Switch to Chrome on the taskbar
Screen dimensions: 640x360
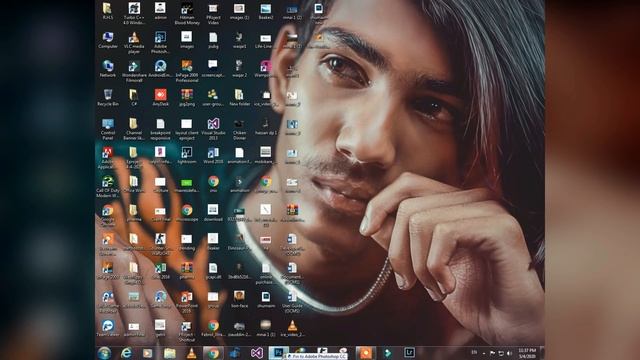pyautogui.click(x=213, y=353)
